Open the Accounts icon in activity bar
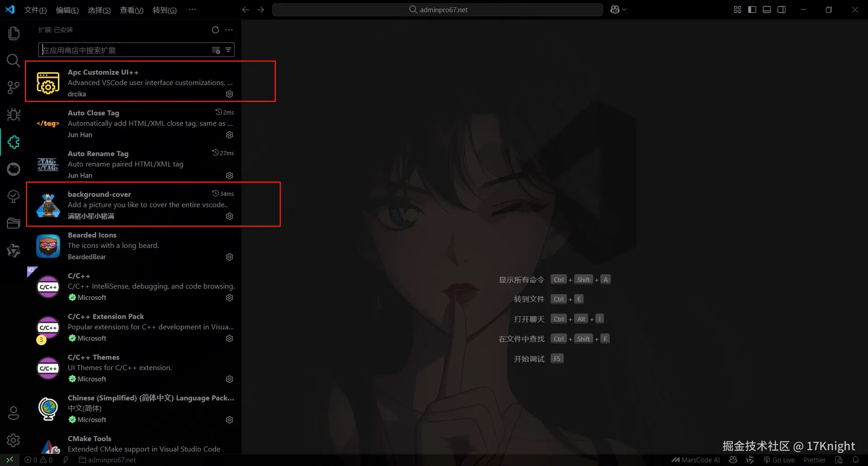This screenshot has height=466, width=868. click(x=14, y=413)
